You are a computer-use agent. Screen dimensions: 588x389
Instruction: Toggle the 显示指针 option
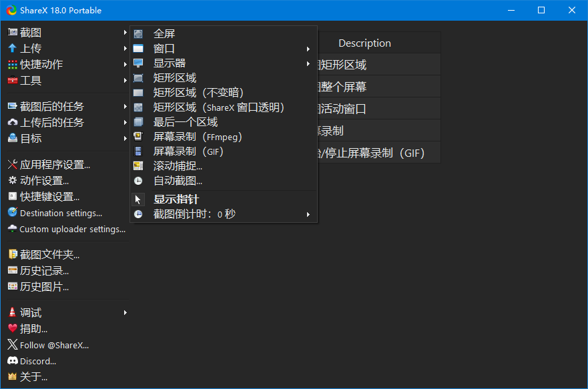[224, 200]
